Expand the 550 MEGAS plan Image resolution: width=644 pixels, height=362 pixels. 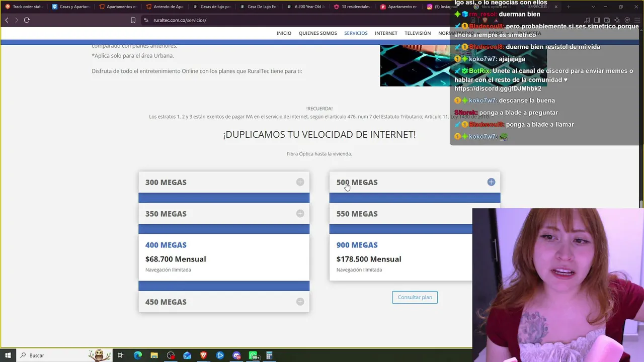point(400,214)
